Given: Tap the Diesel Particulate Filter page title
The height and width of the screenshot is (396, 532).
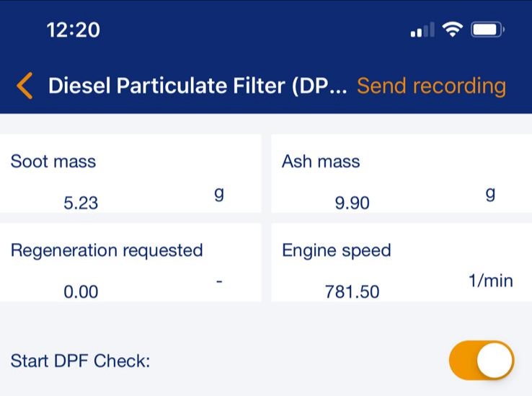Looking at the screenshot, I should pyautogui.click(x=198, y=87).
